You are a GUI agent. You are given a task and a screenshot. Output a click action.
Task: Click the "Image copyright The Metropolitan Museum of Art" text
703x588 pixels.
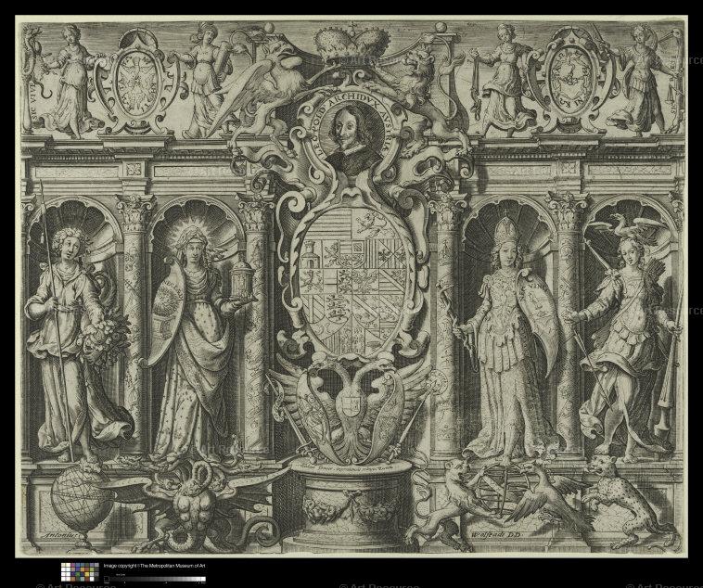point(154,566)
